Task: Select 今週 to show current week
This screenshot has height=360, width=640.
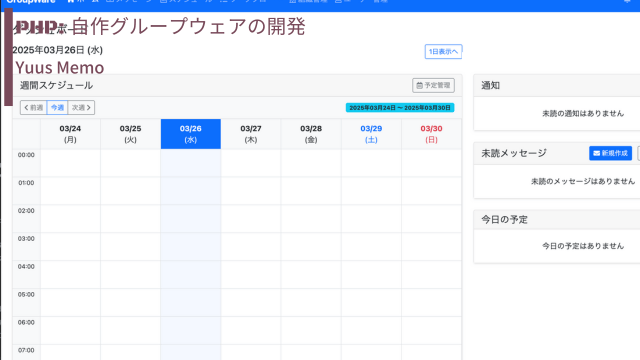Action: 57,107
